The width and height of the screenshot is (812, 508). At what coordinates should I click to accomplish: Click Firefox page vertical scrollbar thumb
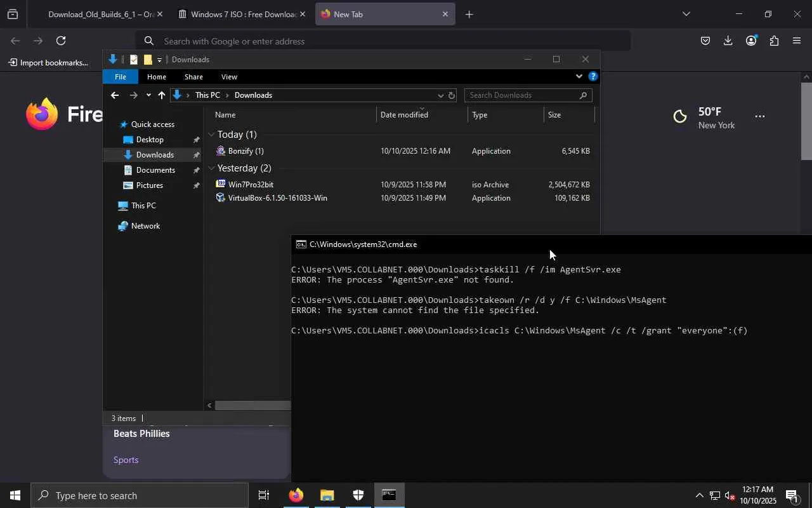(806, 121)
